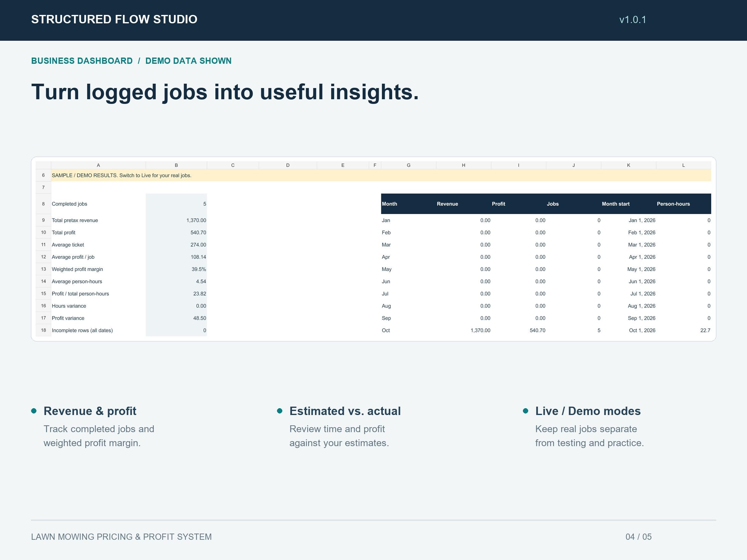Click Weighted profit margin value 39.5%
Viewport: 747px width, 560px height.
pyautogui.click(x=176, y=269)
